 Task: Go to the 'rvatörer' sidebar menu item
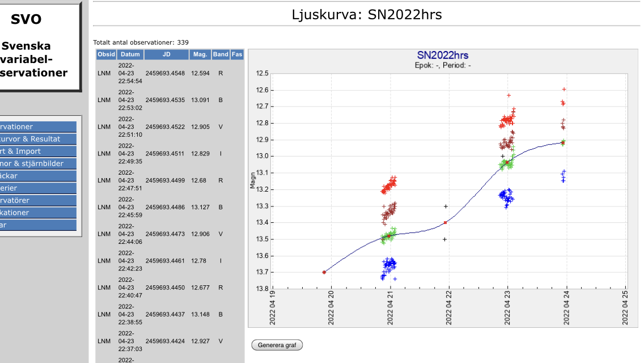pyautogui.click(x=37, y=200)
